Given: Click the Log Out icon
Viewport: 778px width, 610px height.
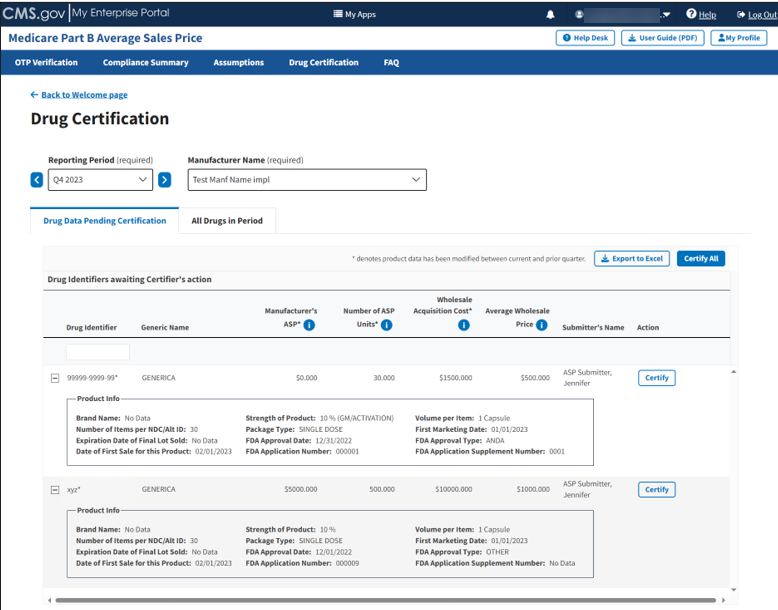Looking at the screenshot, I should (x=741, y=14).
